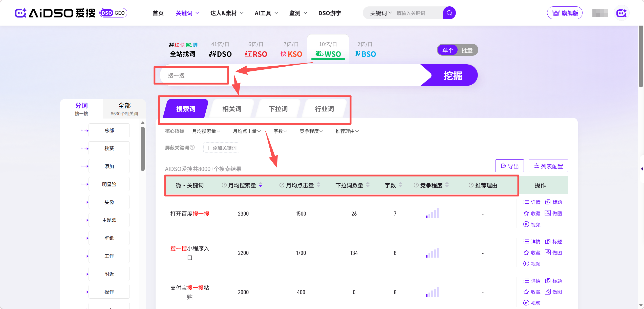Click the 收藏 star icon in first row
Viewport: 644px width, 309px height.
click(x=526, y=213)
